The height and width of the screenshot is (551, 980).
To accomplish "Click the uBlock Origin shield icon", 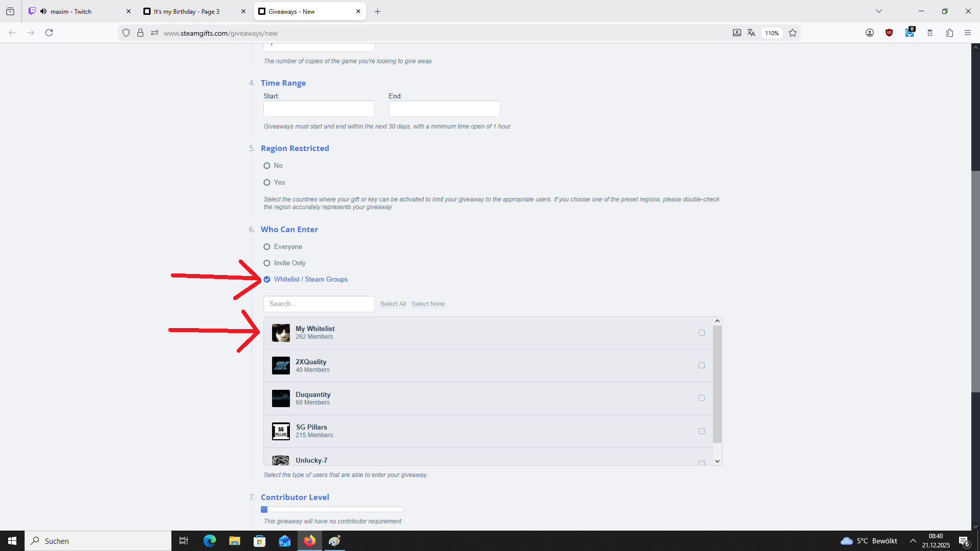I will [889, 33].
